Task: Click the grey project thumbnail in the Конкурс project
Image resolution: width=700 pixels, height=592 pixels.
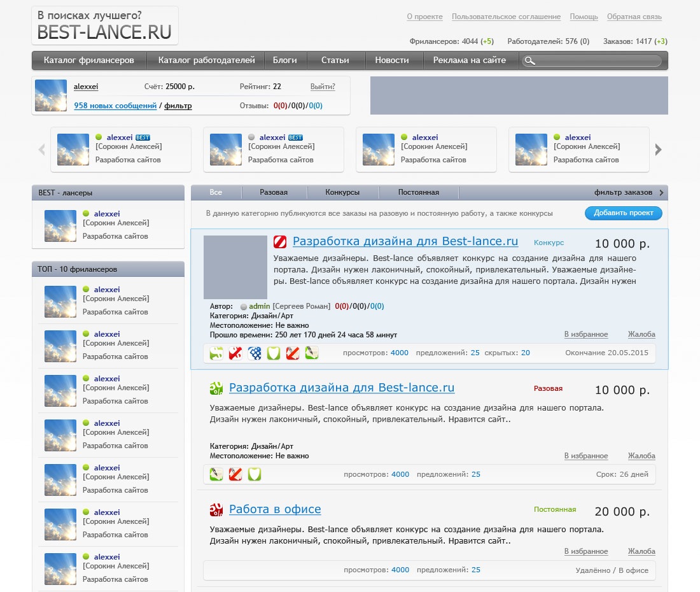Action: [x=235, y=267]
